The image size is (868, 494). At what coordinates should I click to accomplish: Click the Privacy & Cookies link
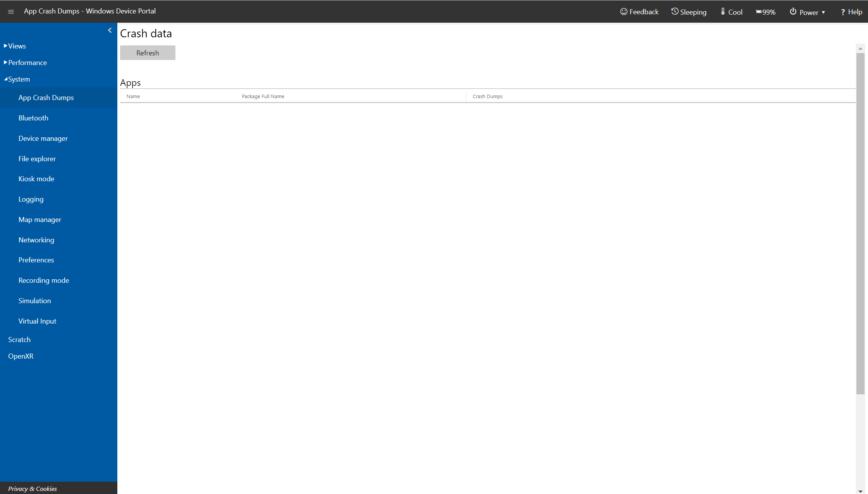click(32, 487)
